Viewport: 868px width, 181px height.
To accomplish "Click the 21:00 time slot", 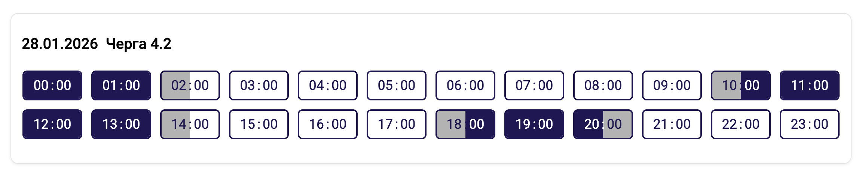I will pyautogui.click(x=672, y=124).
